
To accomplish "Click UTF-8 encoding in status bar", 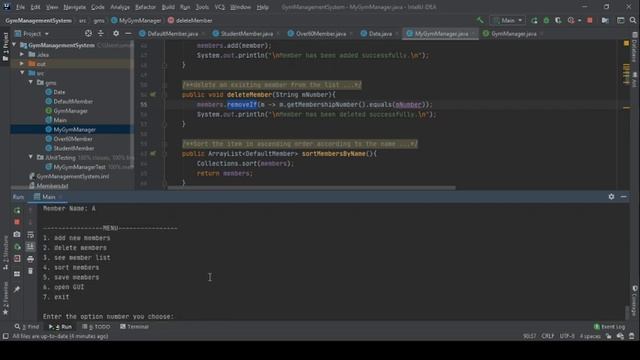I will 567,336.
